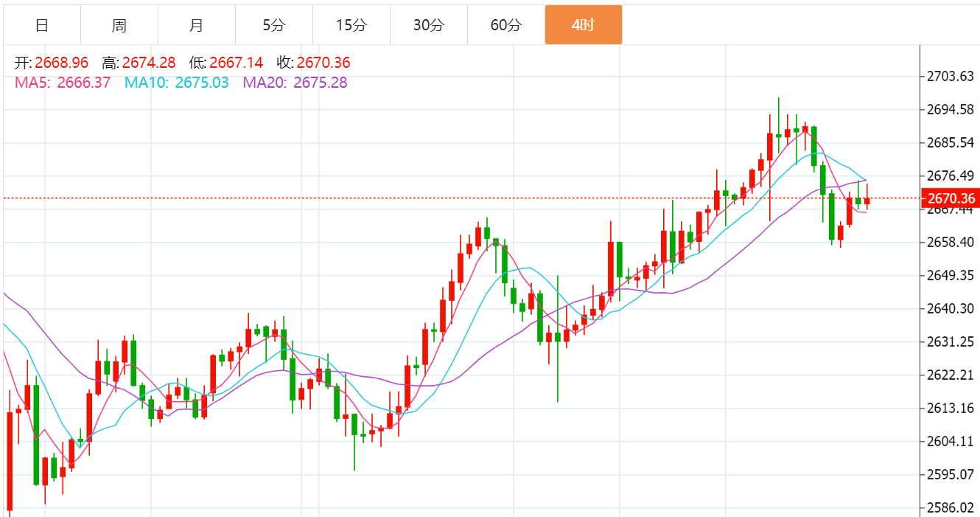Click the open price 开:2668.96
Image resolution: width=980 pixels, height=517 pixels.
52,63
